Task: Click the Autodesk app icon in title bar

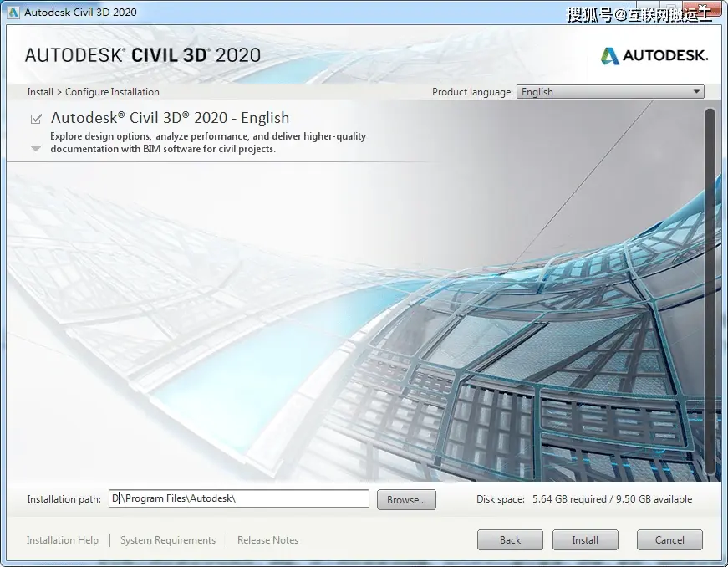Action: 13,12
